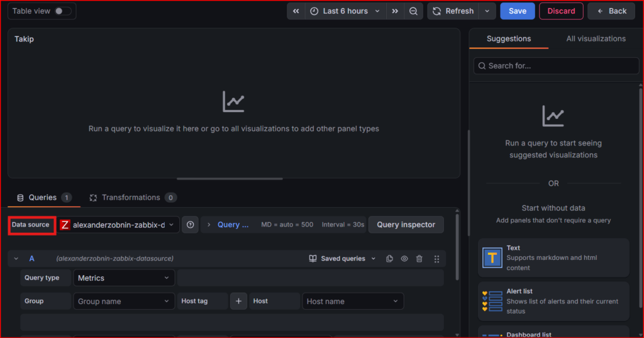Click the Transformations tab icon
The height and width of the screenshot is (338, 644).
tap(93, 198)
